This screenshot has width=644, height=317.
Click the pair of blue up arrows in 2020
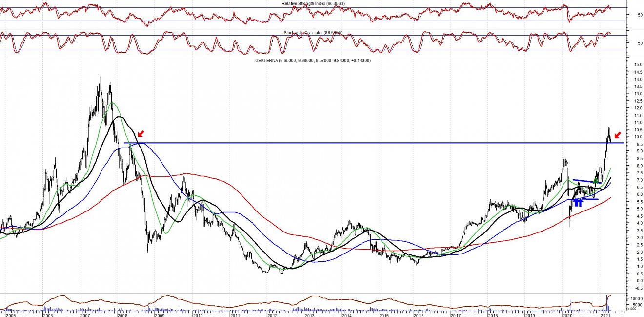578,202
